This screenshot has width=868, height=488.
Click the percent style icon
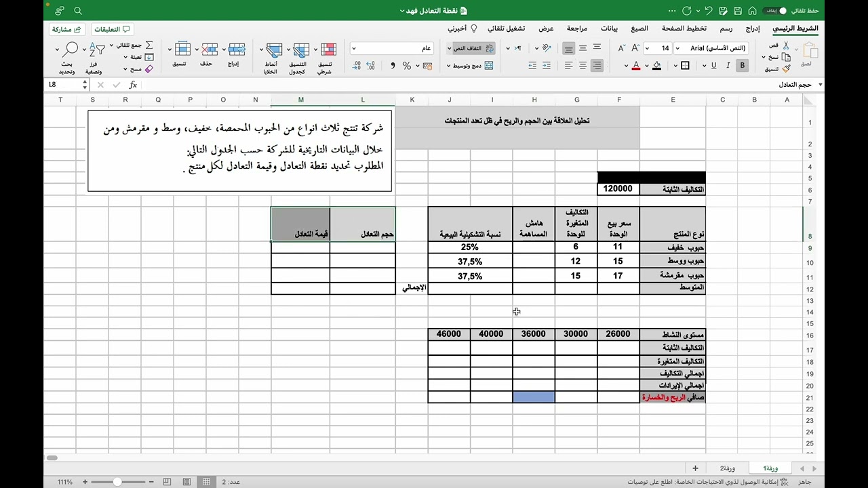(407, 66)
